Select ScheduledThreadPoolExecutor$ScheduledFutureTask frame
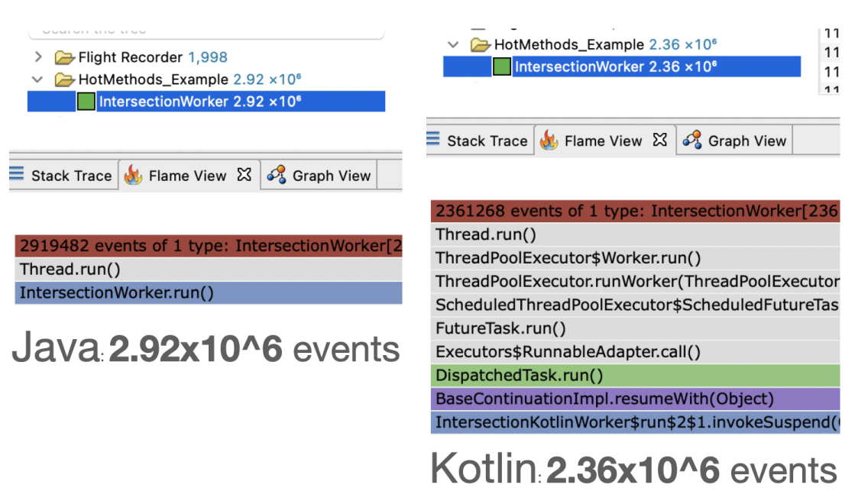 click(635, 305)
